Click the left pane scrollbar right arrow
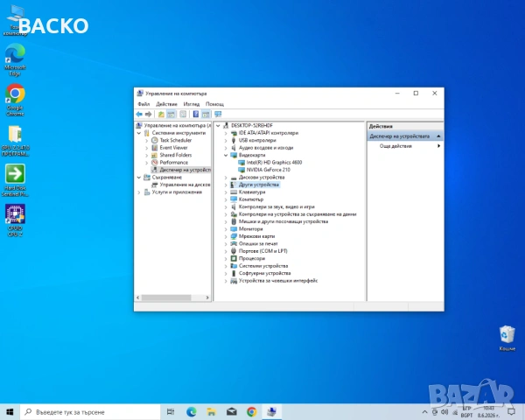 (207, 297)
